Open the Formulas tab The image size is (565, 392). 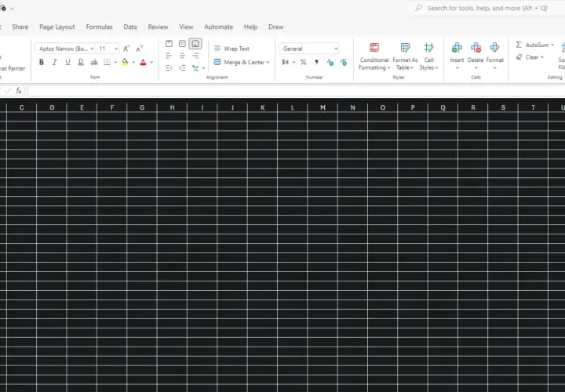(99, 27)
